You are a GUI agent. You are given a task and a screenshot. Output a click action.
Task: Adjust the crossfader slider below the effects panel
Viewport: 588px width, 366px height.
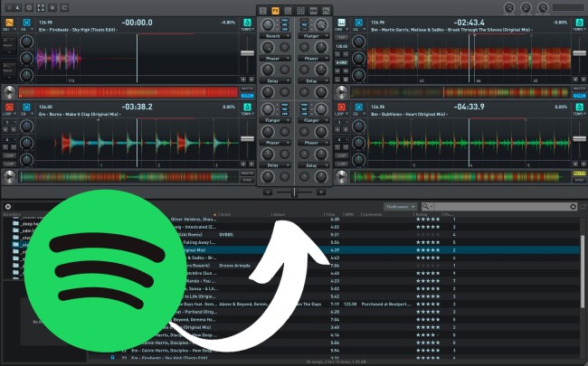tap(294, 192)
